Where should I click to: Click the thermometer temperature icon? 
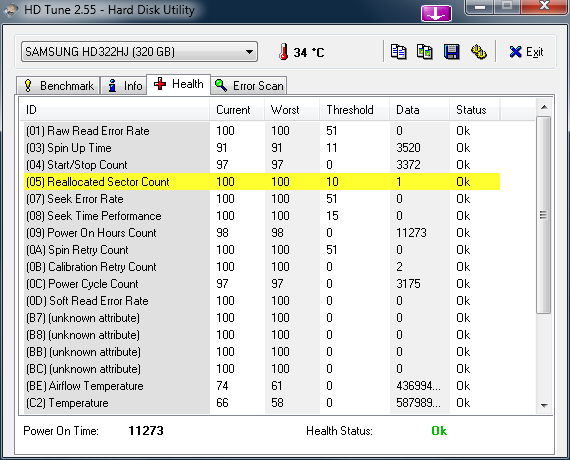coord(284,52)
